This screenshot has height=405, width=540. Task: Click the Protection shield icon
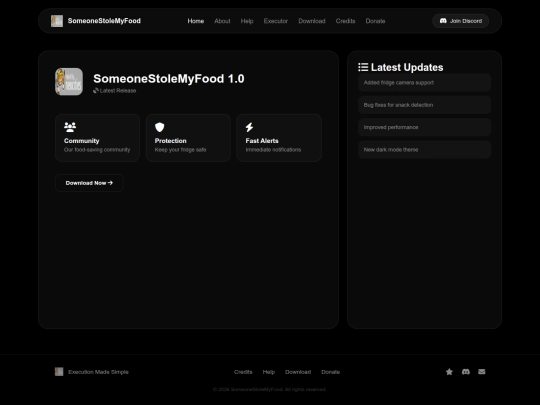(159, 127)
